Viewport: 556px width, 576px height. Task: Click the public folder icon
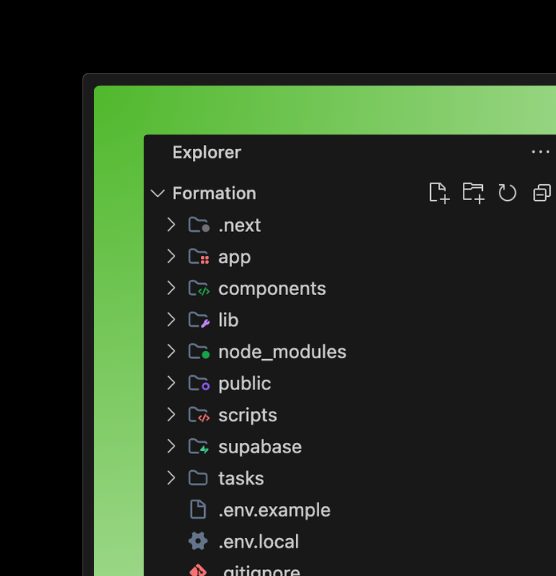click(199, 383)
